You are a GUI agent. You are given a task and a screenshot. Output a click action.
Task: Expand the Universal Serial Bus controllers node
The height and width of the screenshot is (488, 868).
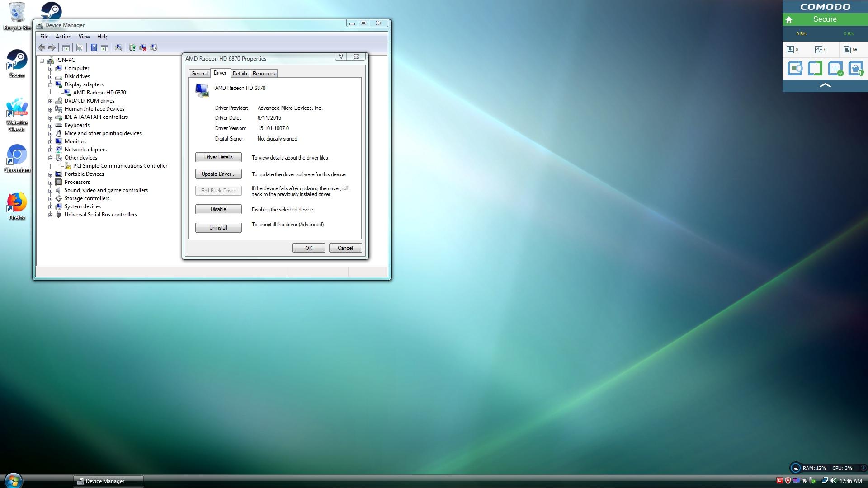pos(51,215)
